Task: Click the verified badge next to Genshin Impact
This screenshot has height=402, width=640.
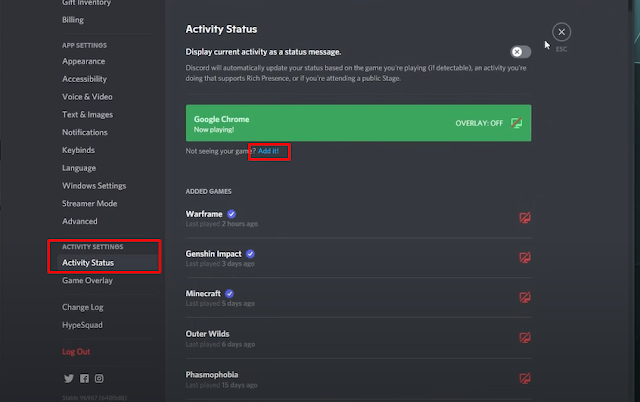Action: coord(250,254)
